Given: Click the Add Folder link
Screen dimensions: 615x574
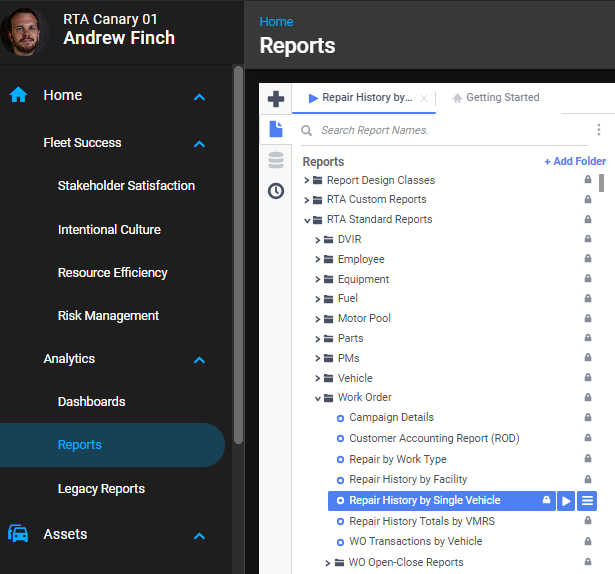Looking at the screenshot, I should (x=575, y=161).
